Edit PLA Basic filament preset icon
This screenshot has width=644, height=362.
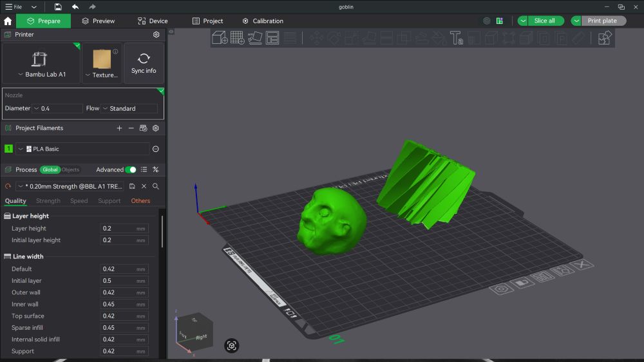pyautogui.click(x=156, y=149)
